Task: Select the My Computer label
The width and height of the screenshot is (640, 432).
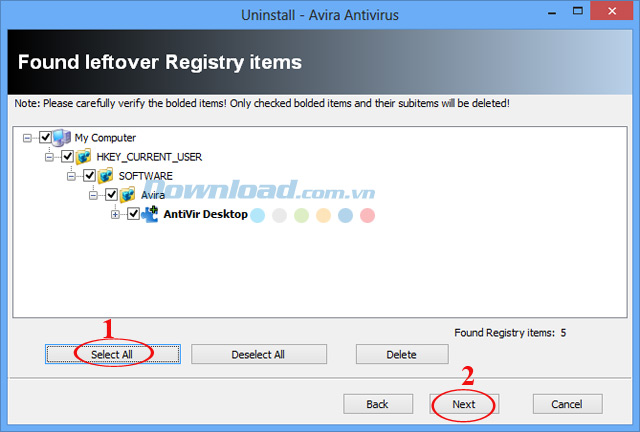Action: click(105, 138)
